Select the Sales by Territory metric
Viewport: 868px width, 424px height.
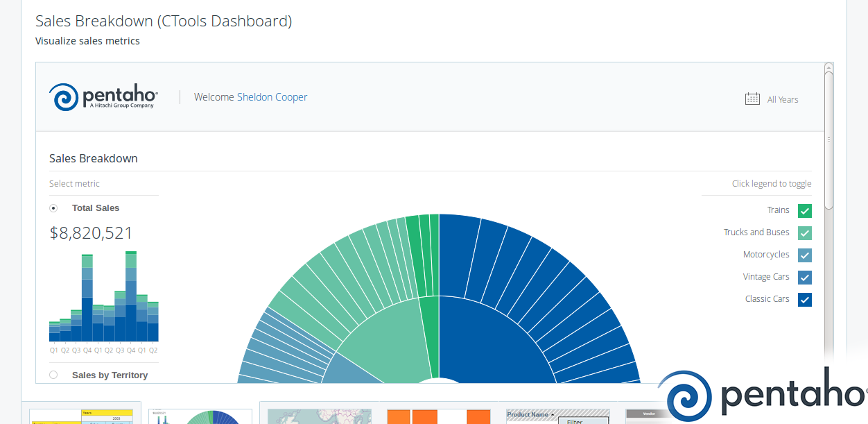point(53,374)
